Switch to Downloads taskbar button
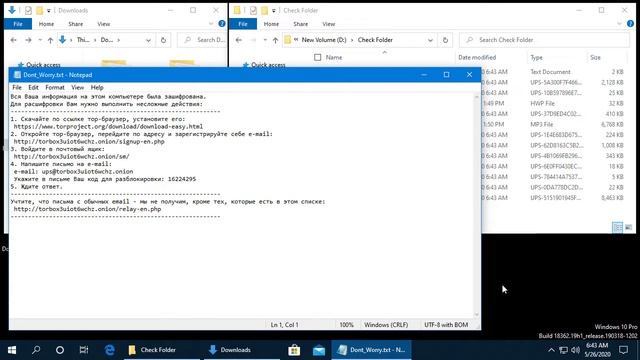Image resolution: width=640 pixels, height=360 pixels. [x=242, y=350]
